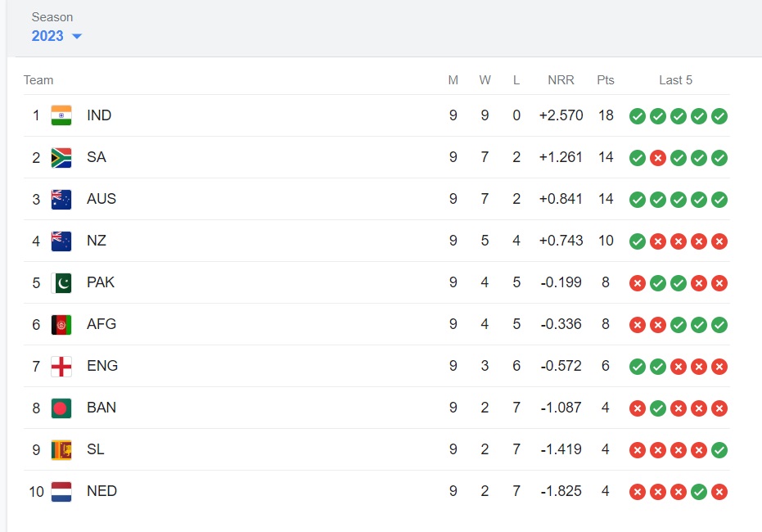762x532 pixels.
Task: Click the Bangladesh flag icon
Action: pyautogui.click(x=61, y=408)
